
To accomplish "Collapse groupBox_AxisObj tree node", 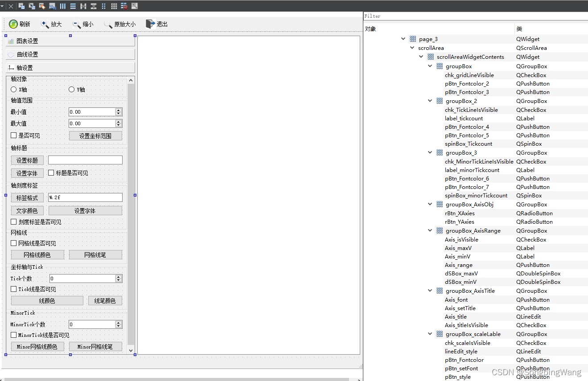I will 430,205.
